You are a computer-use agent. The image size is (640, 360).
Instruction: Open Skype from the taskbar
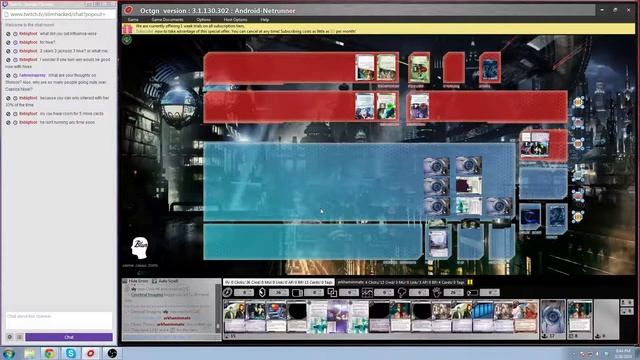coord(71,353)
